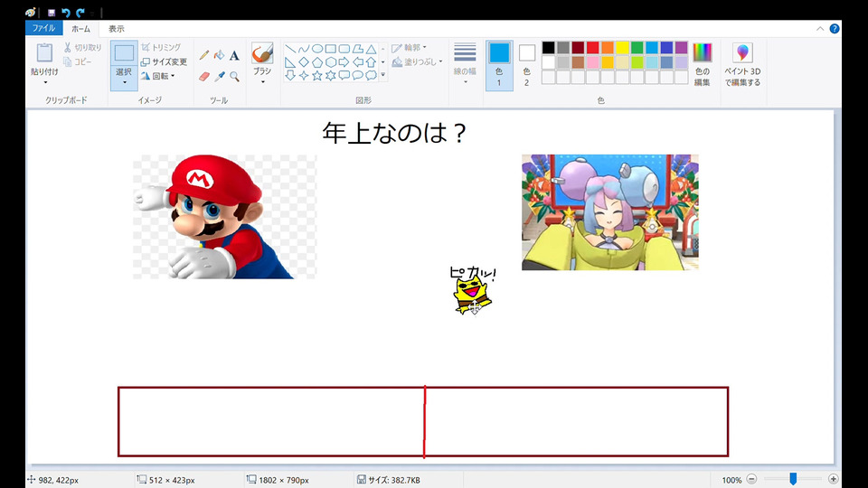Viewport: 868px width, 488px height.
Task: Click the Save icon in quick access toolbar
Action: 51,12
